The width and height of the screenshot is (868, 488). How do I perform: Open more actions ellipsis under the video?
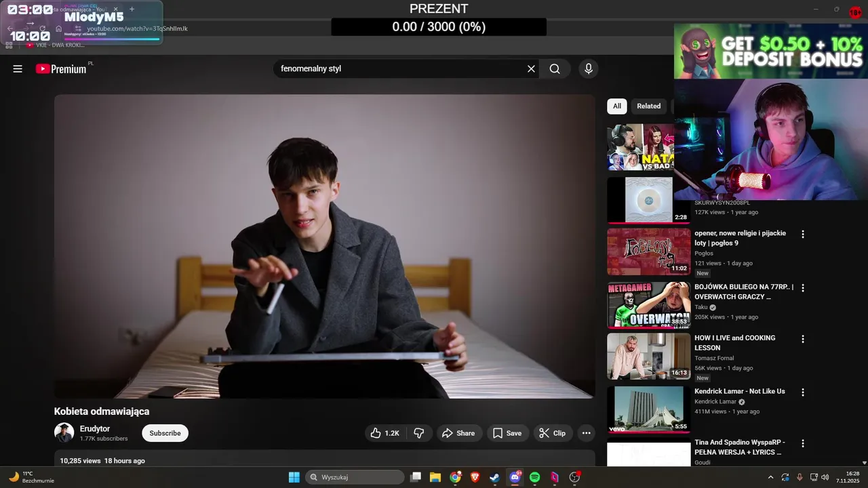[x=587, y=433]
